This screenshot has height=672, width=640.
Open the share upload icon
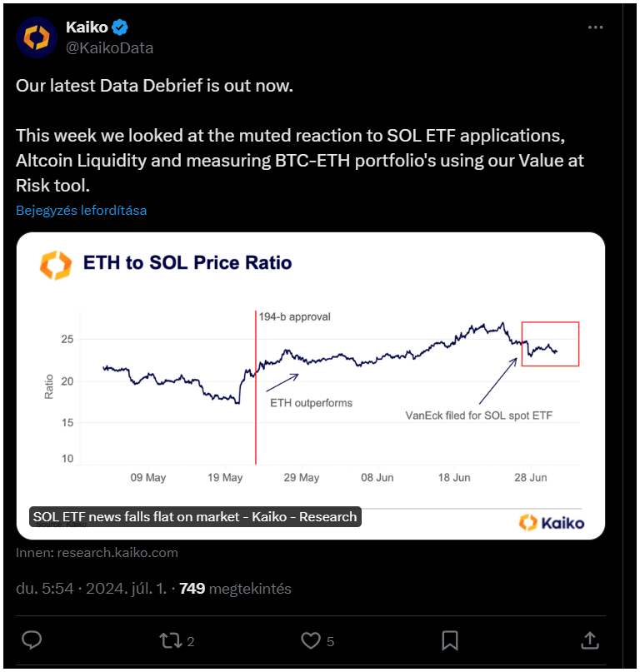coord(590,640)
